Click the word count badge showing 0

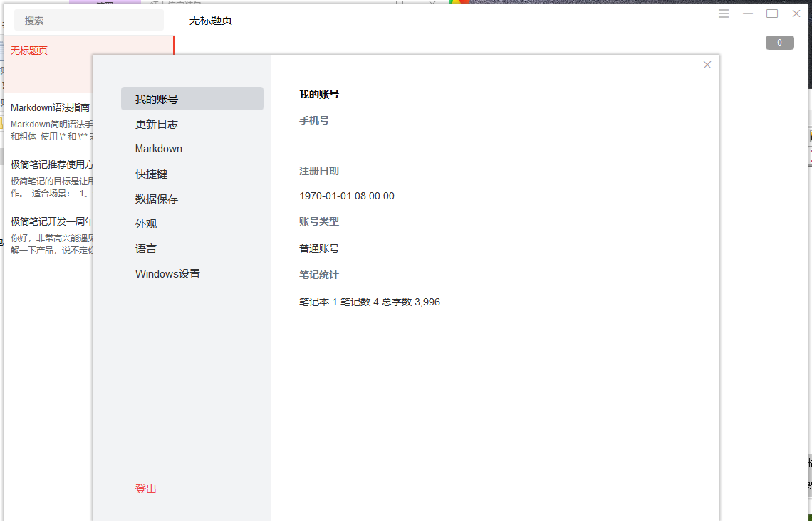[779, 42]
